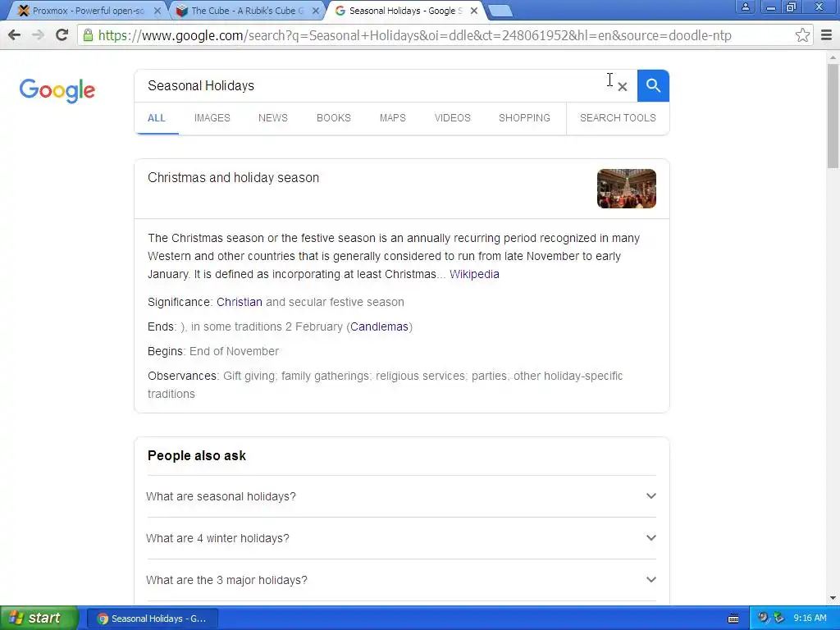
Task: Open the Christian link
Action: click(x=240, y=302)
